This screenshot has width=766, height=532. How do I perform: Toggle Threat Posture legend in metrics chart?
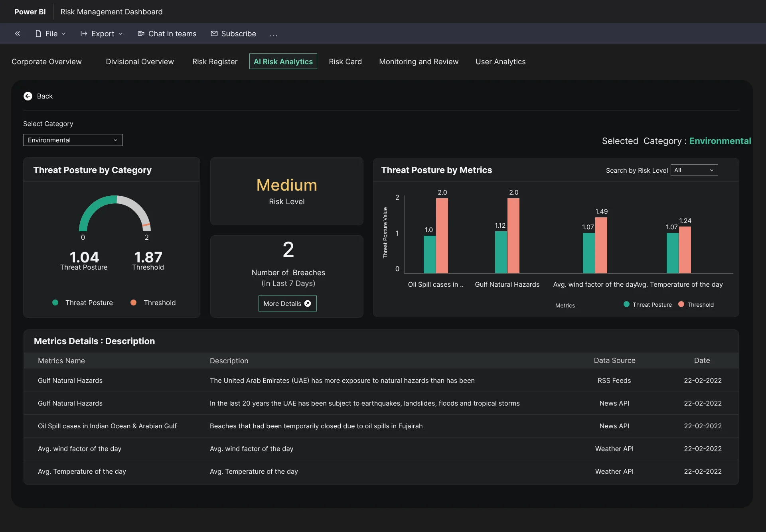(648, 305)
